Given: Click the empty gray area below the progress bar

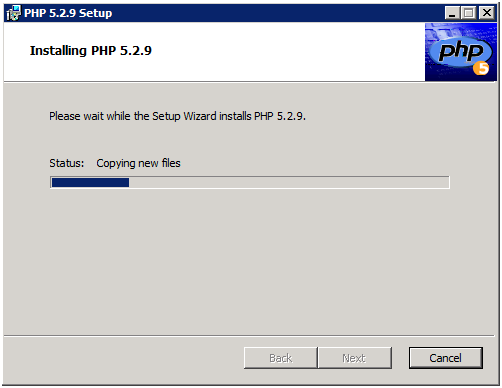Looking at the screenshot, I should [x=249, y=260].
